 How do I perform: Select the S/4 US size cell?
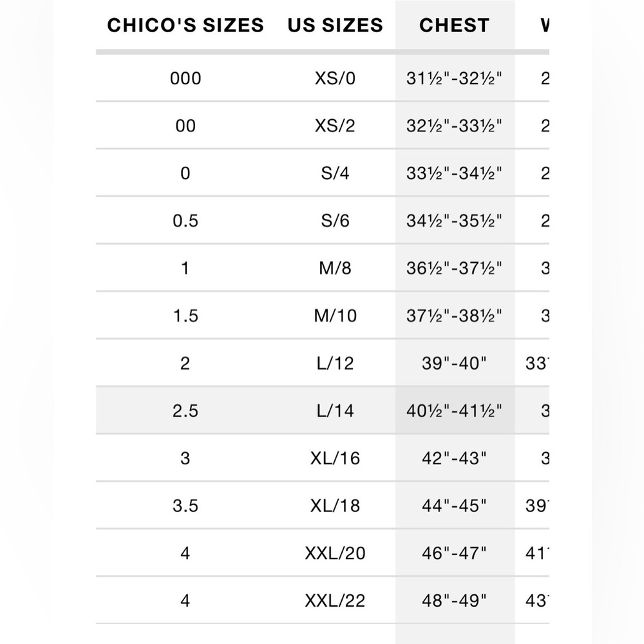point(335,173)
